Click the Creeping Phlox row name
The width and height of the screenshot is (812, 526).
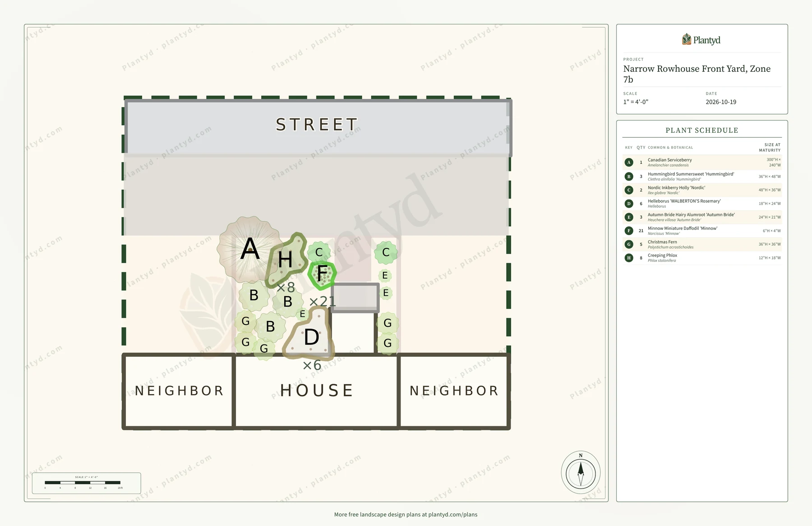coord(662,255)
